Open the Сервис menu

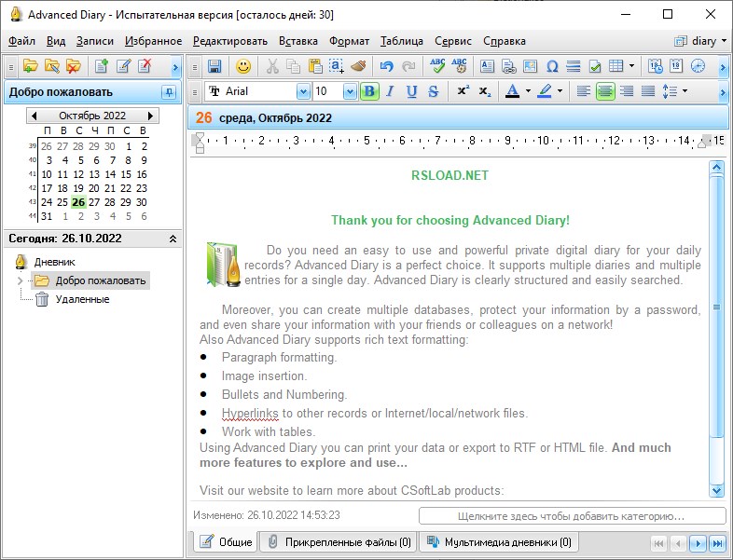453,41
